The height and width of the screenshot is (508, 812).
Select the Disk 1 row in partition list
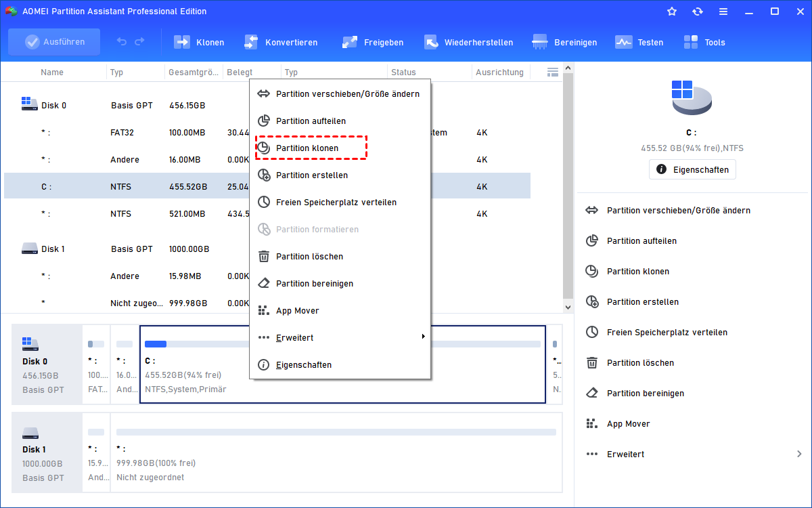click(267, 249)
